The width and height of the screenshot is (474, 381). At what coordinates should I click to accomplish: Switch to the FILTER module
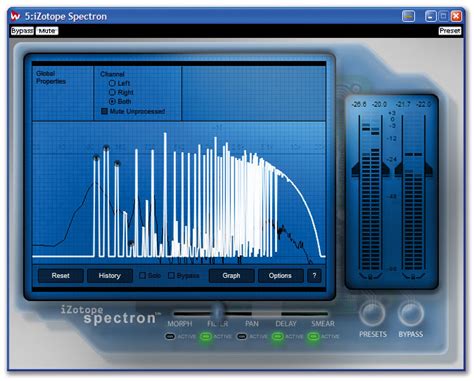pos(218,324)
